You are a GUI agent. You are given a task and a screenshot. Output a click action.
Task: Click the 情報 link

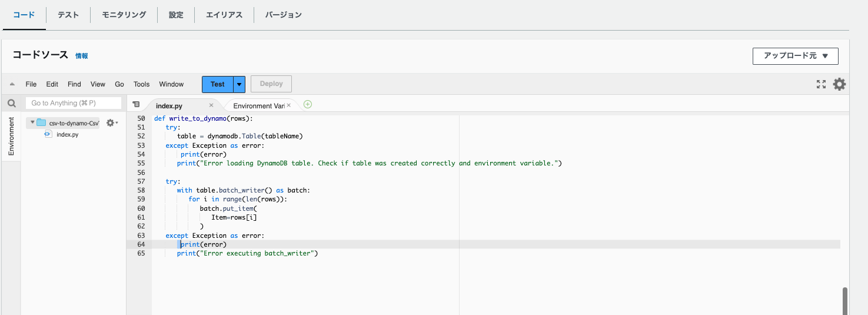[x=82, y=56]
